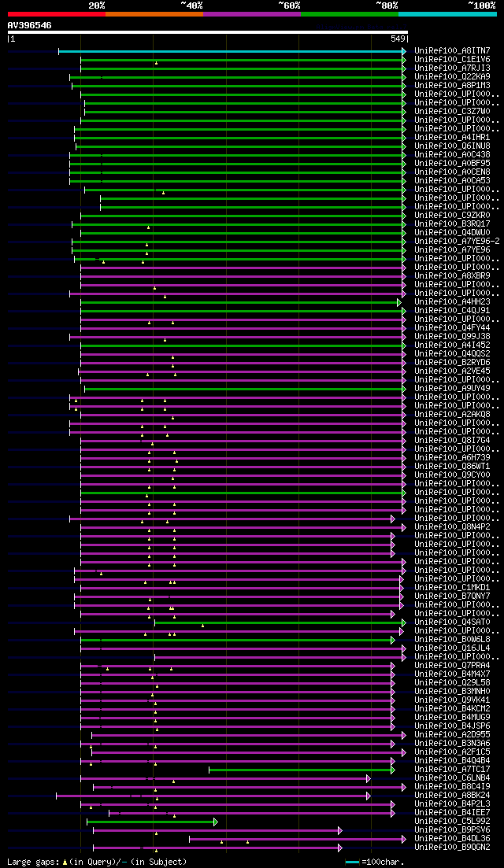This screenshot has height=868, width=504.
Task: Click the UniRef100_Q8I7G4 label
Action: (452, 440)
